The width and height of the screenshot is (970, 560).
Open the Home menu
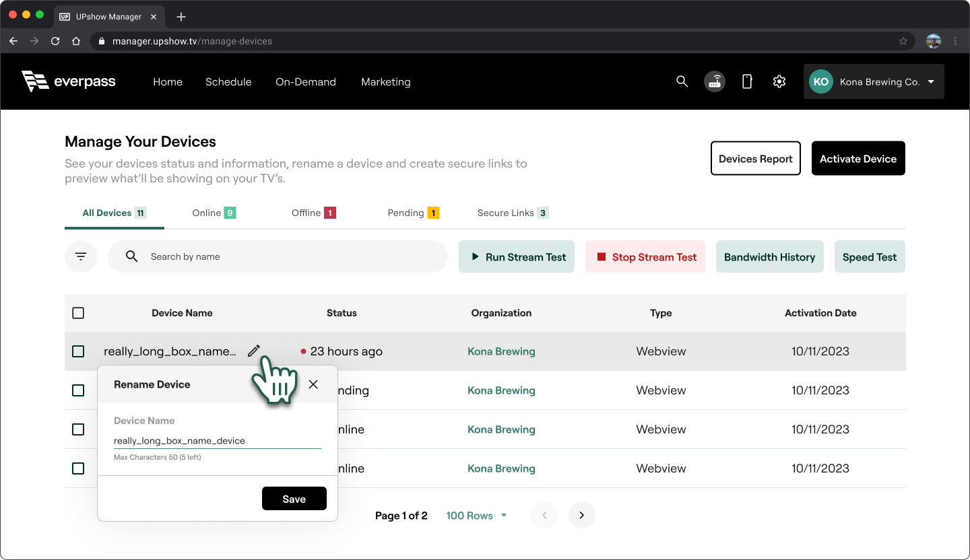click(x=168, y=81)
